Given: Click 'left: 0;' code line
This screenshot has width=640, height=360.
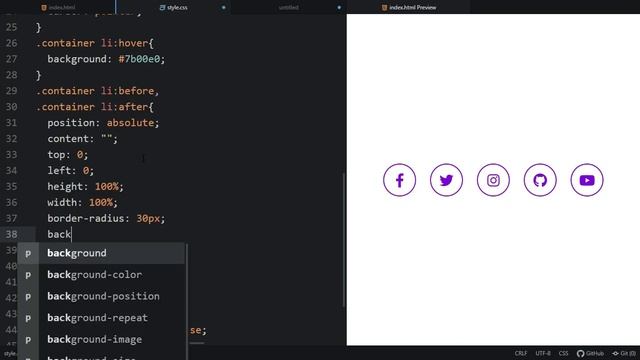Looking at the screenshot, I should pyautogui.click(x=71, y=171).
